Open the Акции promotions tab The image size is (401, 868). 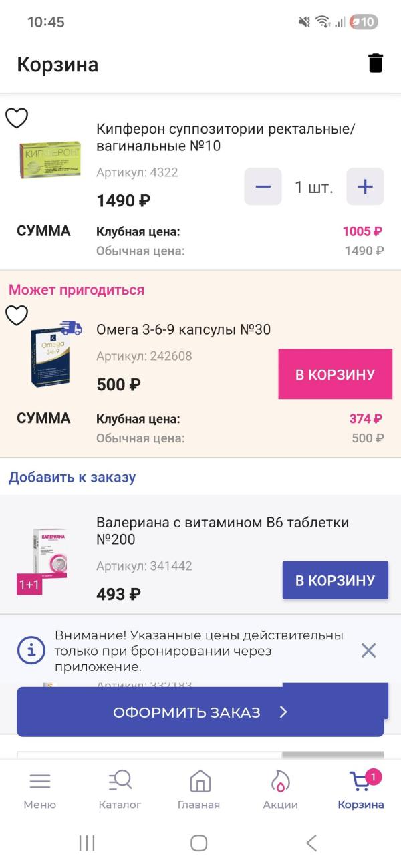[x=280, y=789]
